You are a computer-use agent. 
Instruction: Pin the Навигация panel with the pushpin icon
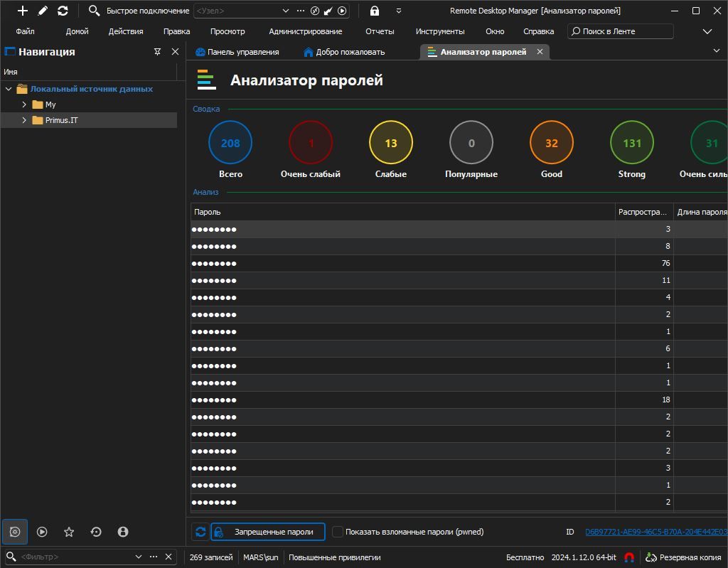point(157,52)
